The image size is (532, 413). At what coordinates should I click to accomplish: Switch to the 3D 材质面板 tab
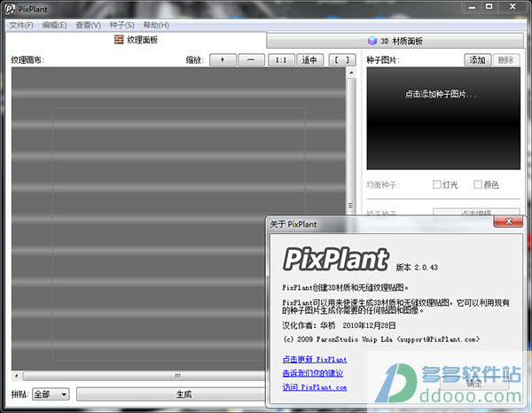395,41
